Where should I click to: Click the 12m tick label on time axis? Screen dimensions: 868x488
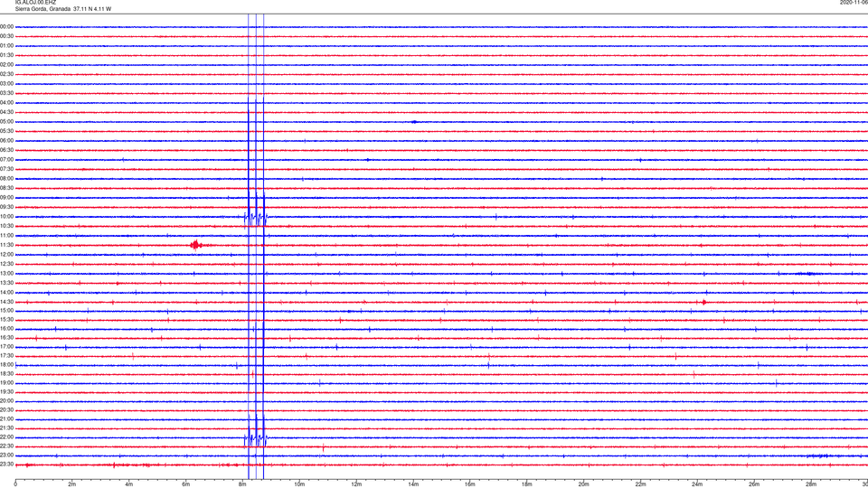[x=356, y=484]
